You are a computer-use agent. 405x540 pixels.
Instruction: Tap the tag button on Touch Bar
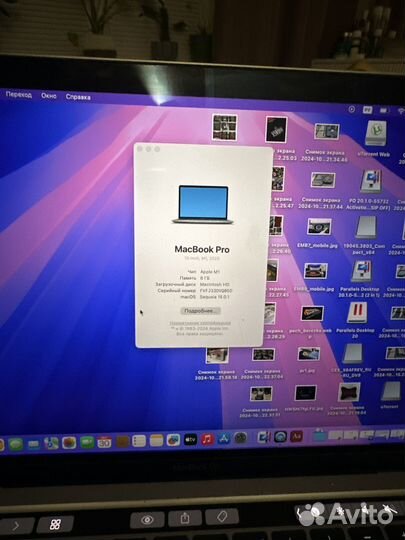coord(222,517)
